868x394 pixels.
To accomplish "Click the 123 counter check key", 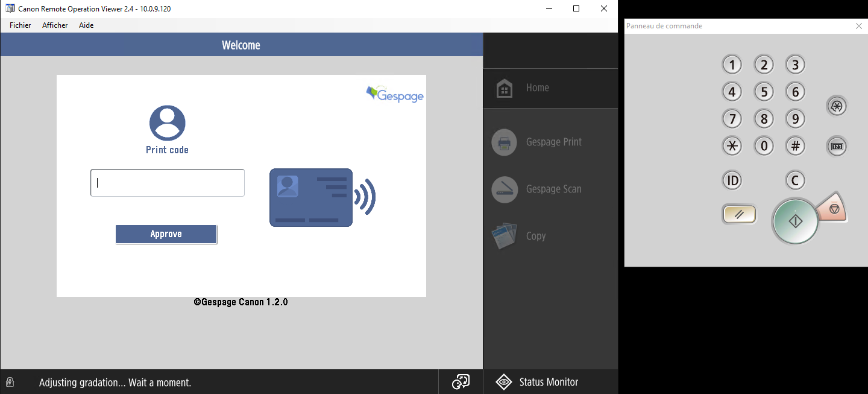I will (x=837, y=146).
